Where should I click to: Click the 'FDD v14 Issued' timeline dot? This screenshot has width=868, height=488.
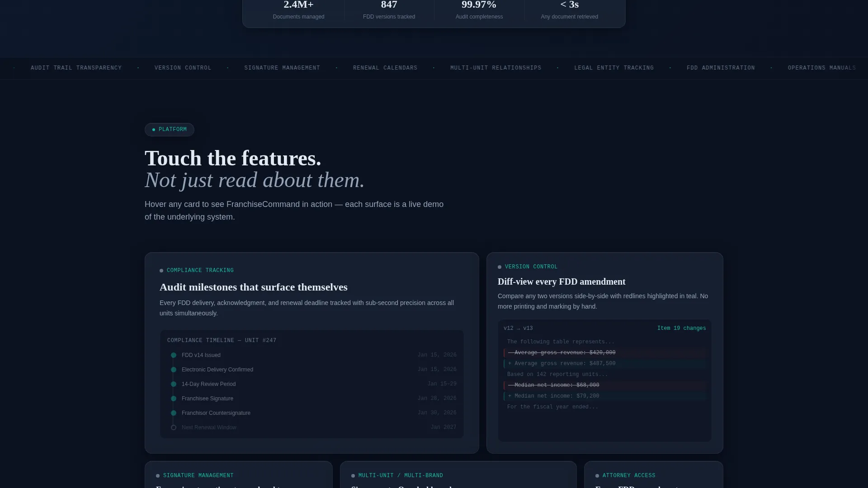pyautogui.click(x=174, y=355)
